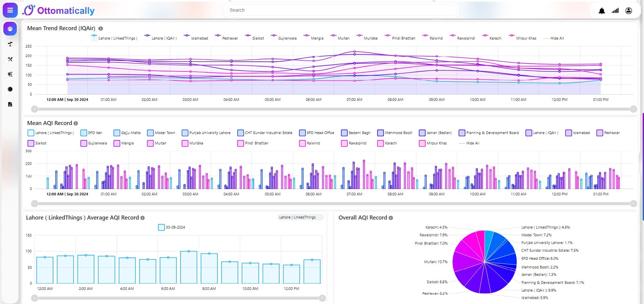Click left handle of Mean Trend range slider

[x=35, y=109]
